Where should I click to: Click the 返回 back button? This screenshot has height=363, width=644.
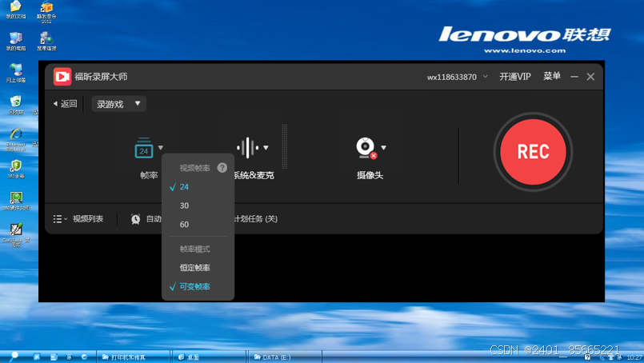tap(66, 104)
